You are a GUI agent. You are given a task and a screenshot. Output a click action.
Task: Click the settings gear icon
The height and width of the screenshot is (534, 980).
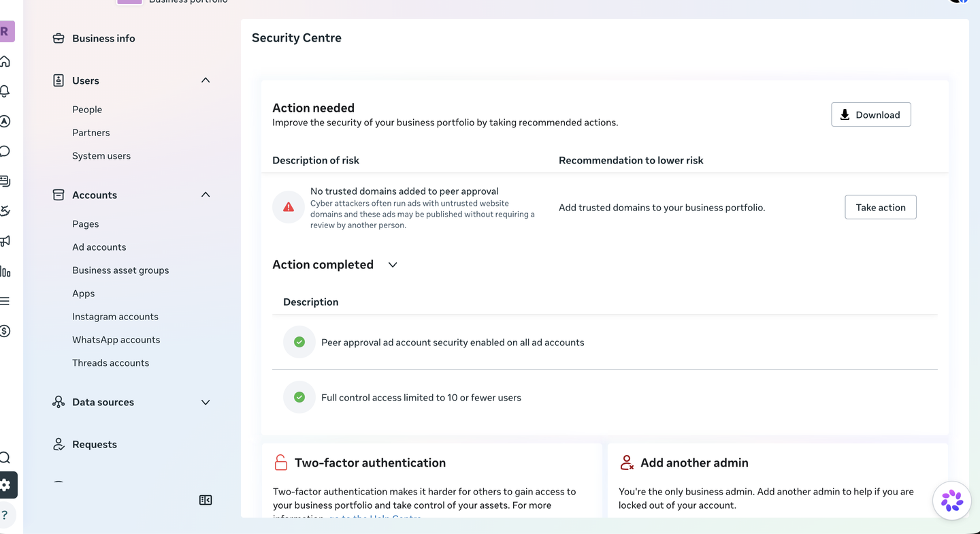5,485
